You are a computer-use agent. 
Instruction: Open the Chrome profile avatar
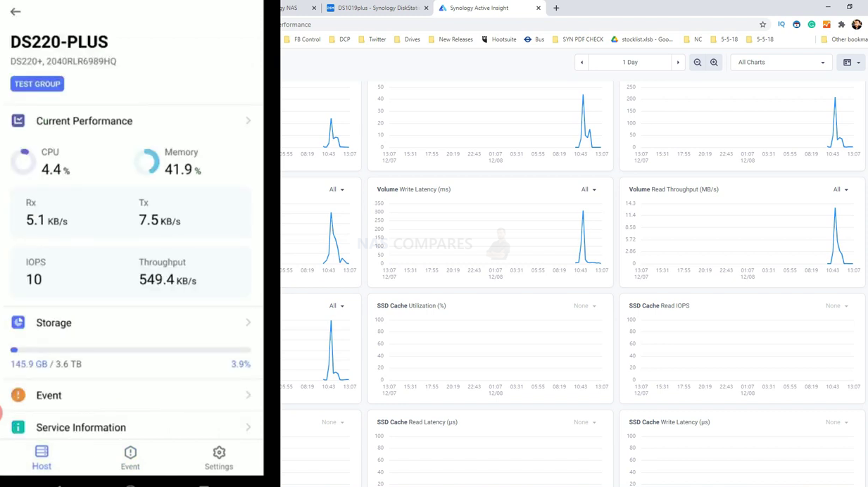tap(857, 25)
